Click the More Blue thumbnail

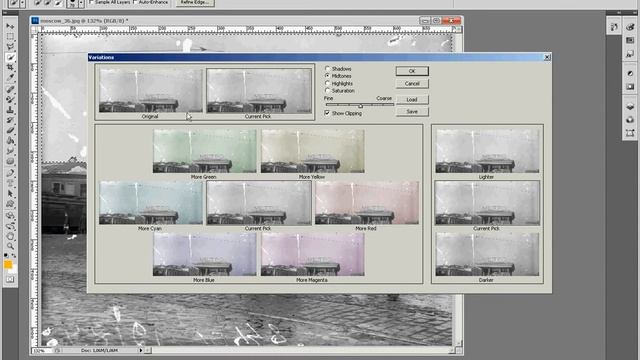tap(204, 254)
